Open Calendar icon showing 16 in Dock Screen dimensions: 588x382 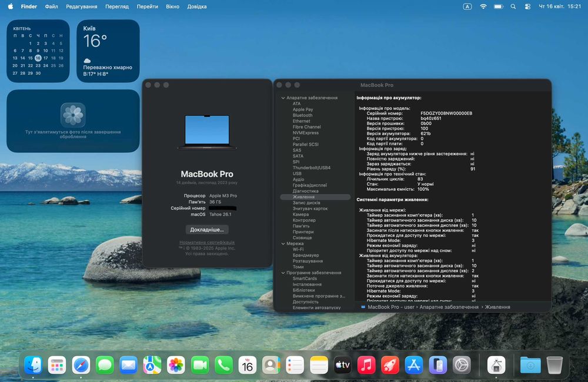248,365
